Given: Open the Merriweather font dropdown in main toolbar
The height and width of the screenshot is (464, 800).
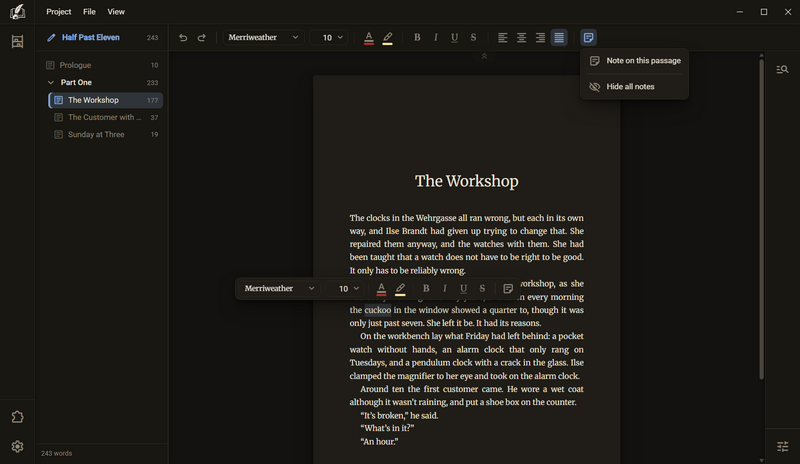Looking at the screenshot, I should point(263,38).
